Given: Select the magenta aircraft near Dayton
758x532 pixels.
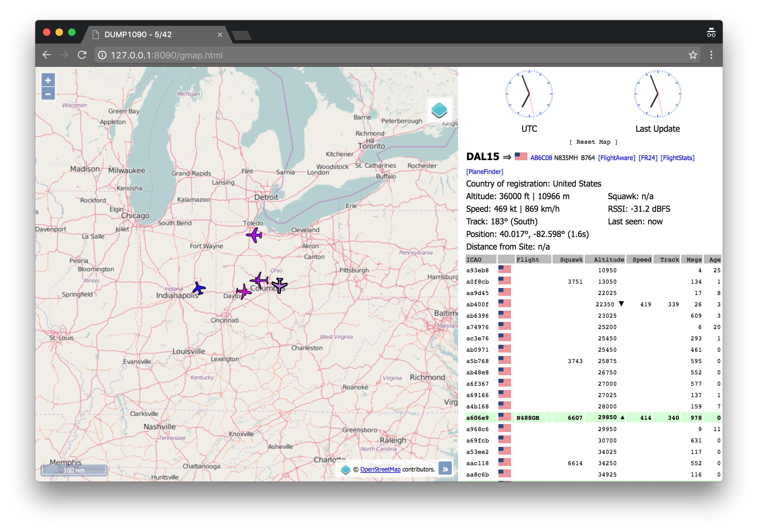Looking at the screenshot, I should tap(244, 291).
